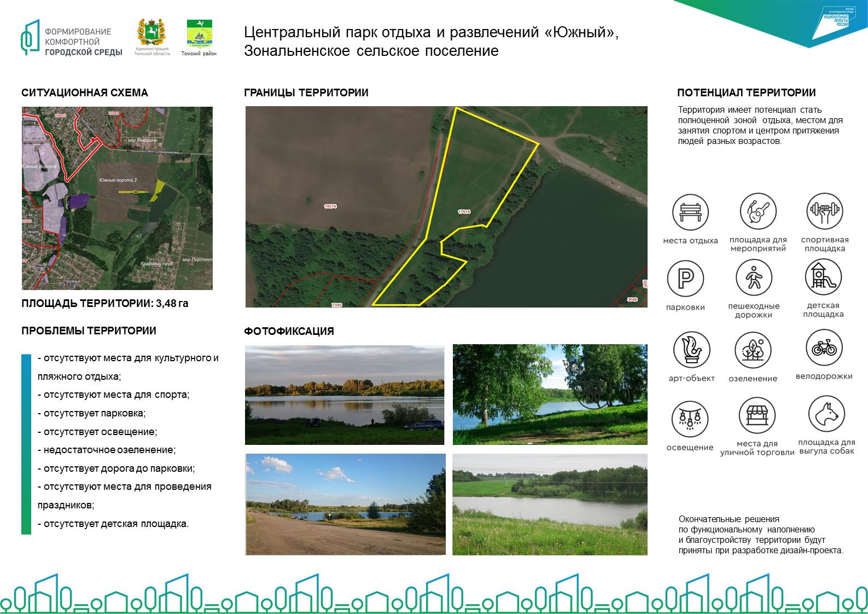Click the label велодорожки
Image resolution: width=868 pixels, height=614 pixels.
824,376
